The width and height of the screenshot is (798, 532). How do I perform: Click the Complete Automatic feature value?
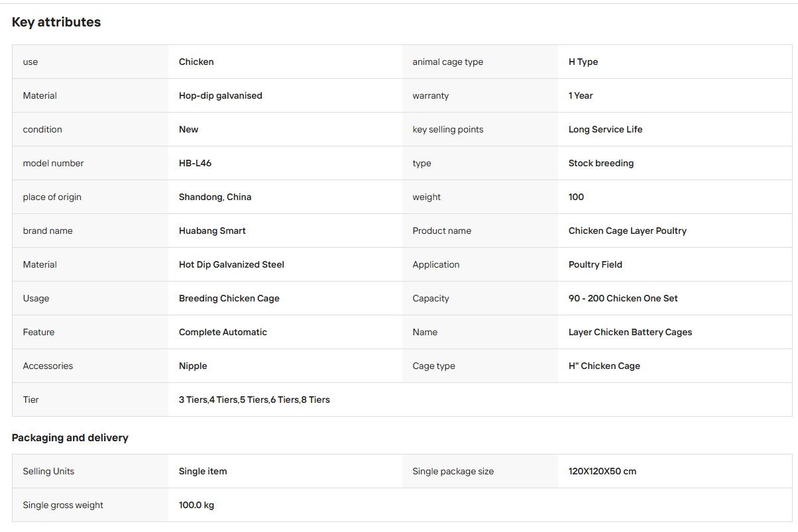(223, 332)
